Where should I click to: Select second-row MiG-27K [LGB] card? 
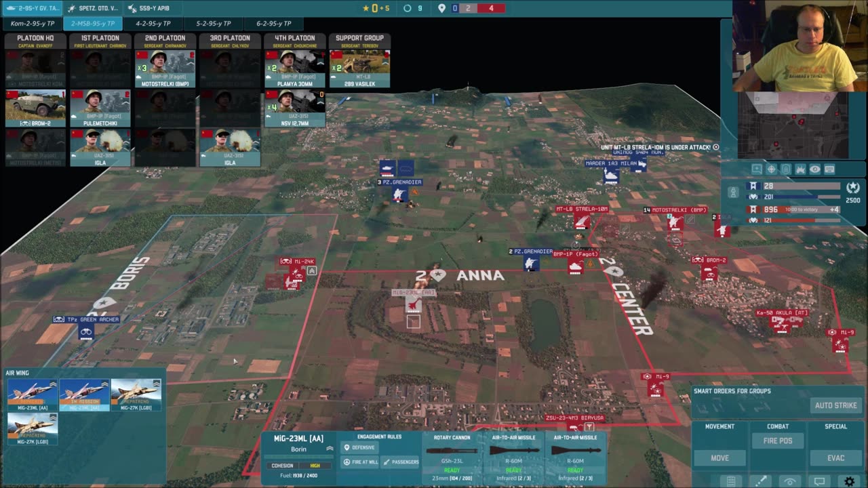tap(33, 429)
